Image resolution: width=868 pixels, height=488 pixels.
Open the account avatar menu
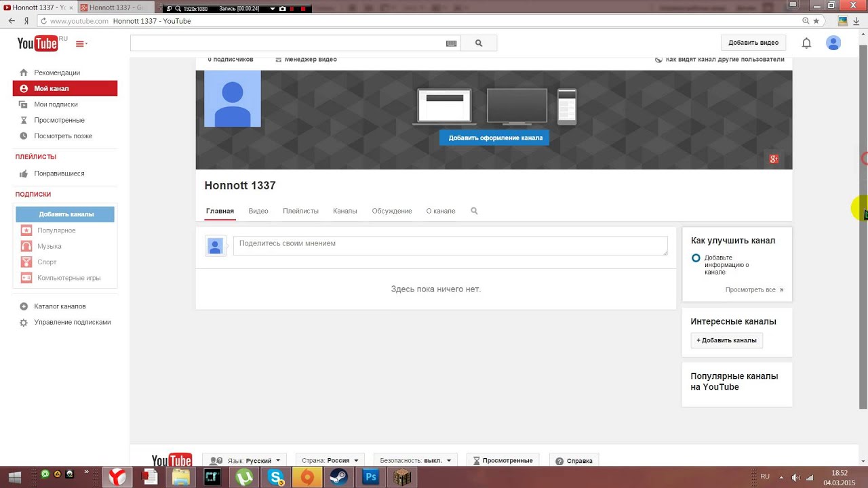coord(833,43)
